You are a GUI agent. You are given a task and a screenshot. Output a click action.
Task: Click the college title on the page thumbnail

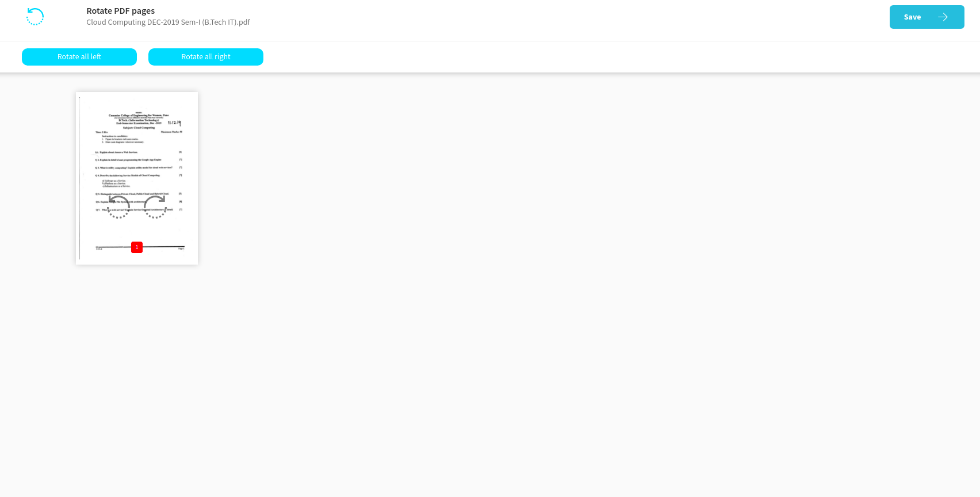[139, 115]
